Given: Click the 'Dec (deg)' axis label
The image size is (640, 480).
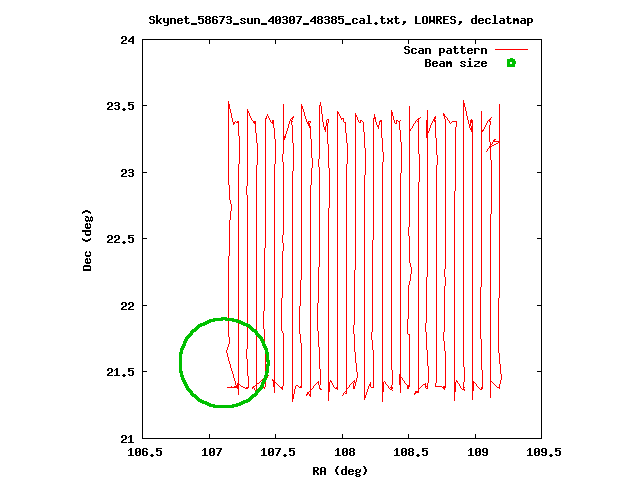Looking at the screenshot, I should click(x=87, y=240).
